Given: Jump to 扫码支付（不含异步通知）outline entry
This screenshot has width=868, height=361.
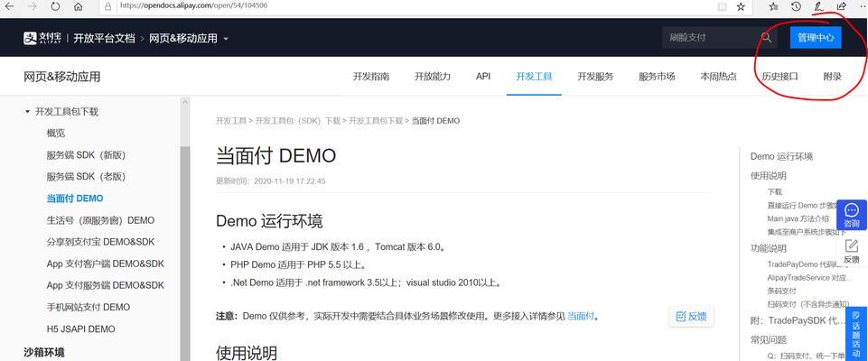Looking at the screenshot, I should click(807, 304).
